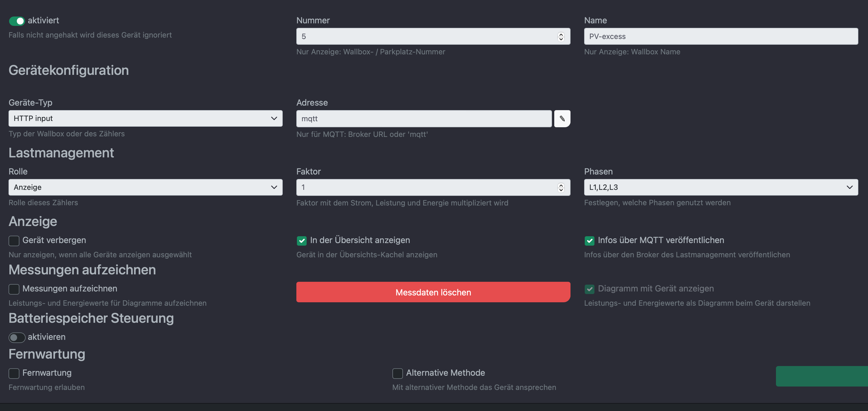The image size is (868, 411).
Task: Enable the 'Messungen aufzeichnen' checkbox
Action: pyautogui.click(x=14, y=289)
